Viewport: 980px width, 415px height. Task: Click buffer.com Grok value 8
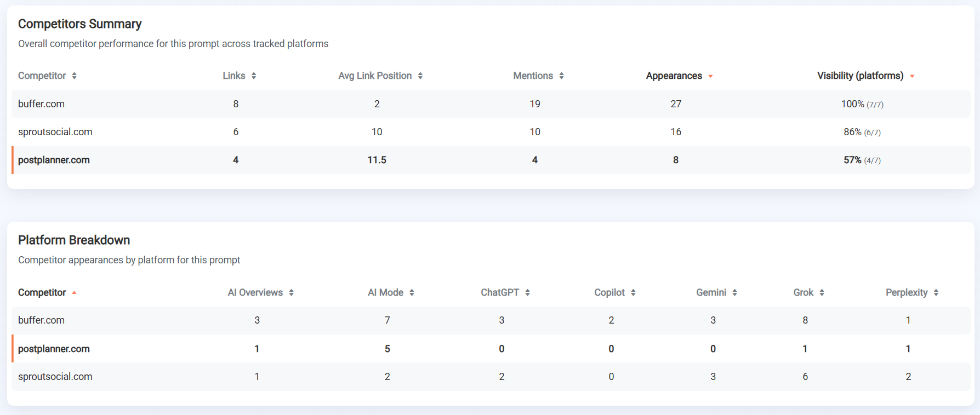point(805,320)
